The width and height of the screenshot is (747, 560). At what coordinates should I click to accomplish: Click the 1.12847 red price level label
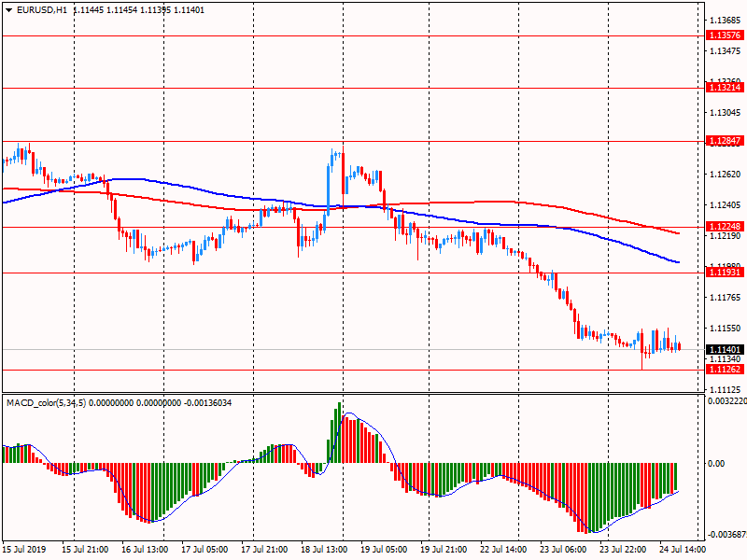click(725, 141)
